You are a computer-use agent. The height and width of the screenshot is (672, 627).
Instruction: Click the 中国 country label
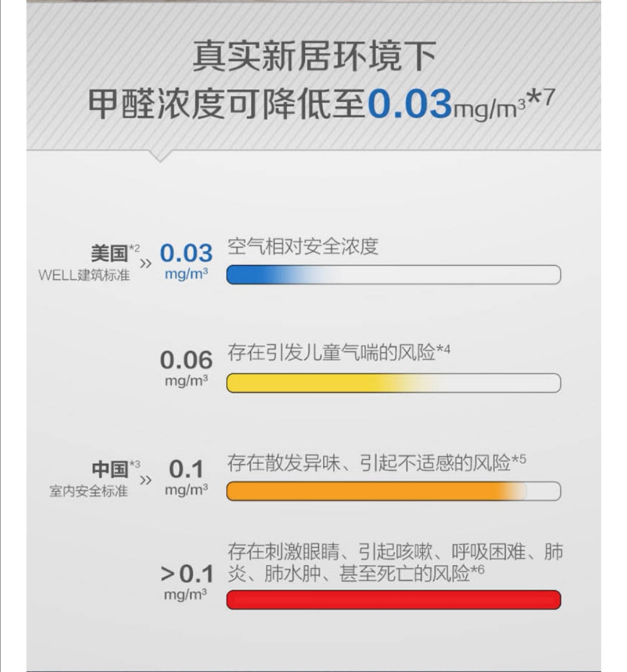(x=110, y=469)
